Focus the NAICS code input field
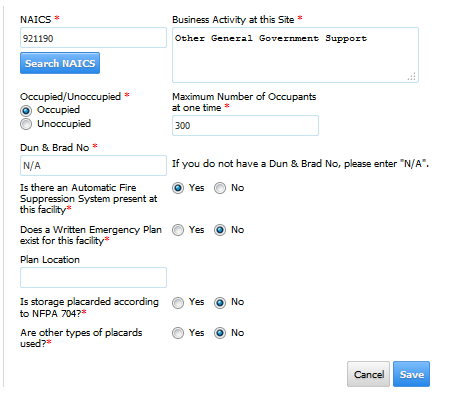473x394 pixels. (93, 38)
